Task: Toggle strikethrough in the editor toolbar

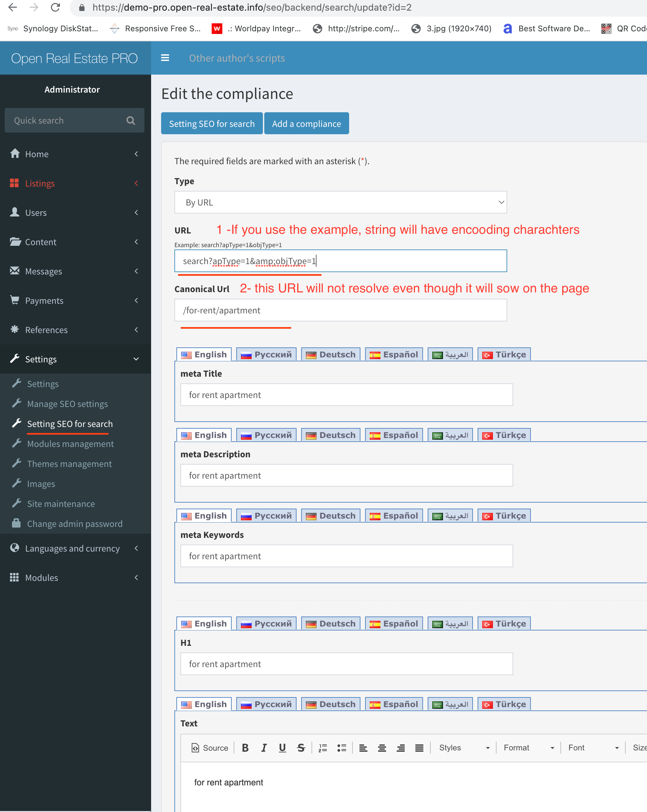Action: pos(301,748)
